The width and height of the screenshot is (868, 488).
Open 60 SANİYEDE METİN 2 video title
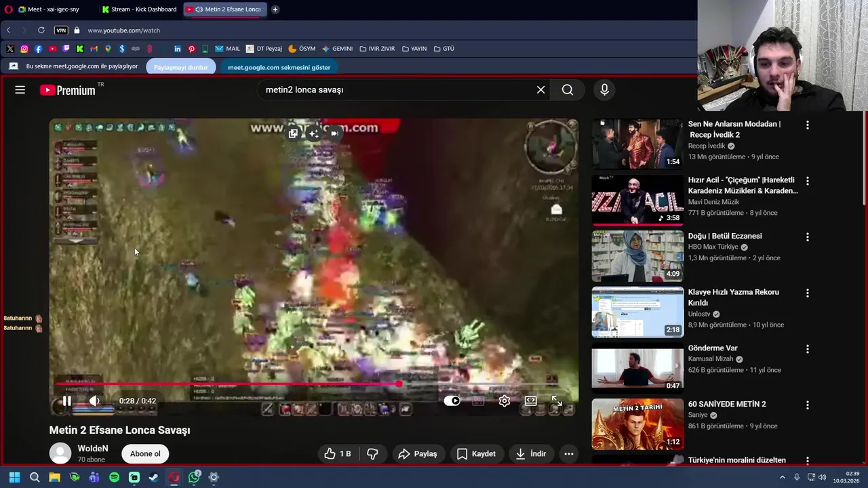pyautogui.click(x=727, y=404)
